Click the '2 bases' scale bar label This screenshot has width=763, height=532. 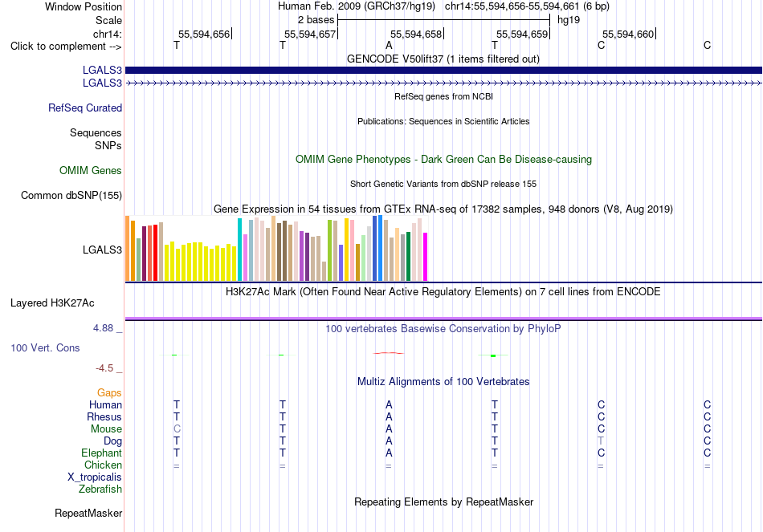pyautogui.click(x=316, y=20)
